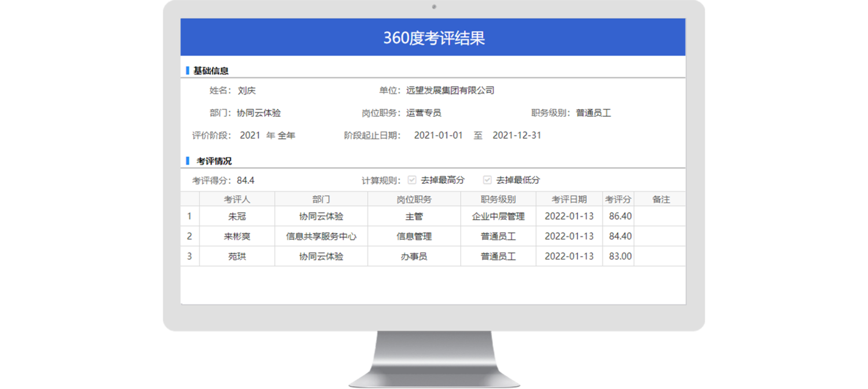This screenshot has height=389, width=868.
Task: Click the 考评日期 column header
Action: click(569, 199)
